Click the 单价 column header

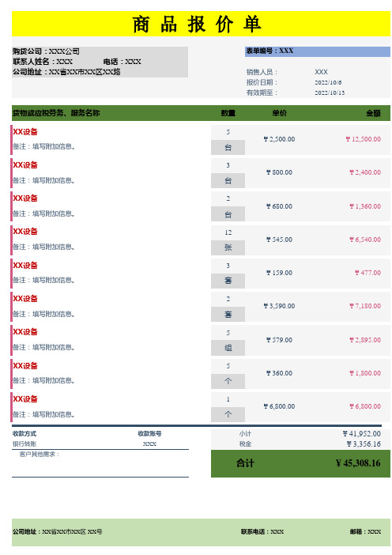click(279, 113)
